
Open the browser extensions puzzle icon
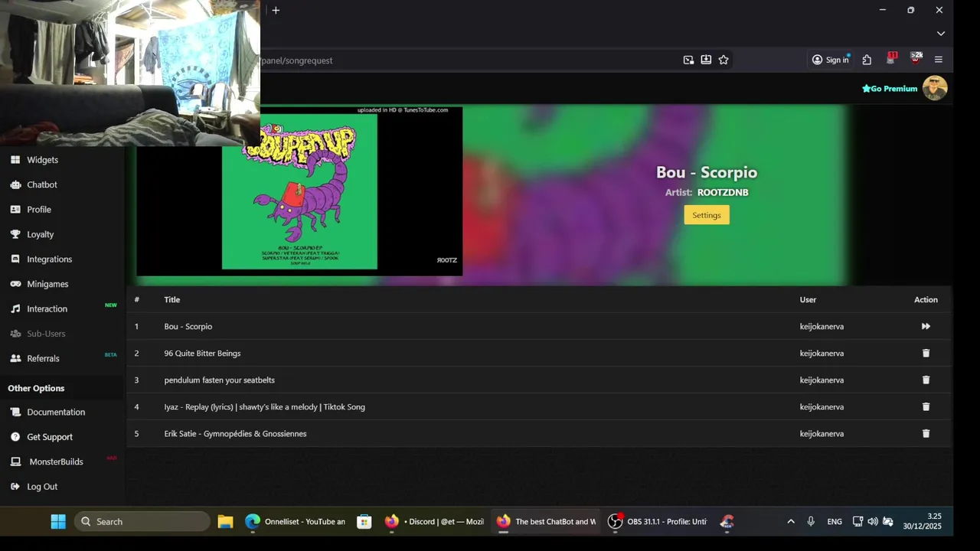pos(867,60)
